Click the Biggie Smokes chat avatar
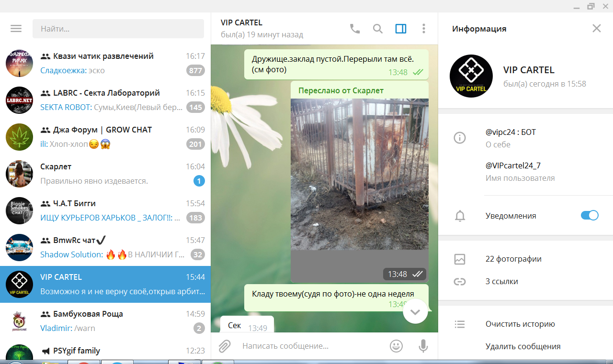The width and height of the screenshot is (613, 364). coord(19,210)
